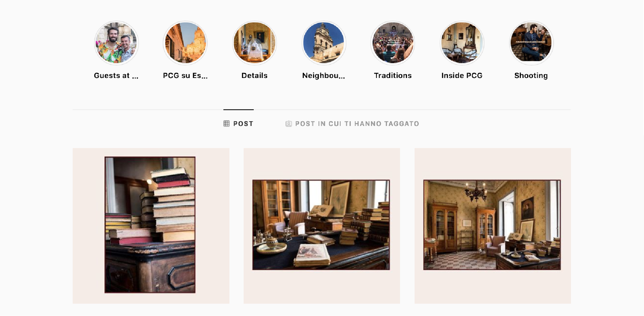Open the 'PCG su Es...' highlight circle
This screenshot has height=316, width=644.
pos(185,43)
